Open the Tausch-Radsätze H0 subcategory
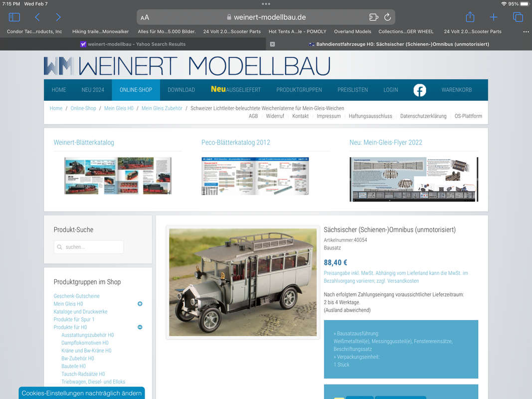532x399 pixels. coord(83,374)
